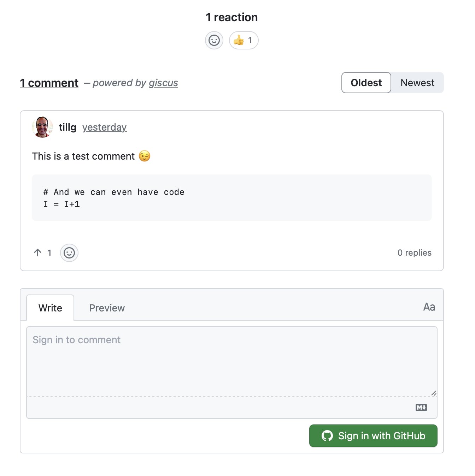Click the Markdown supported icon
475x476 pixels.
[421, 407]
